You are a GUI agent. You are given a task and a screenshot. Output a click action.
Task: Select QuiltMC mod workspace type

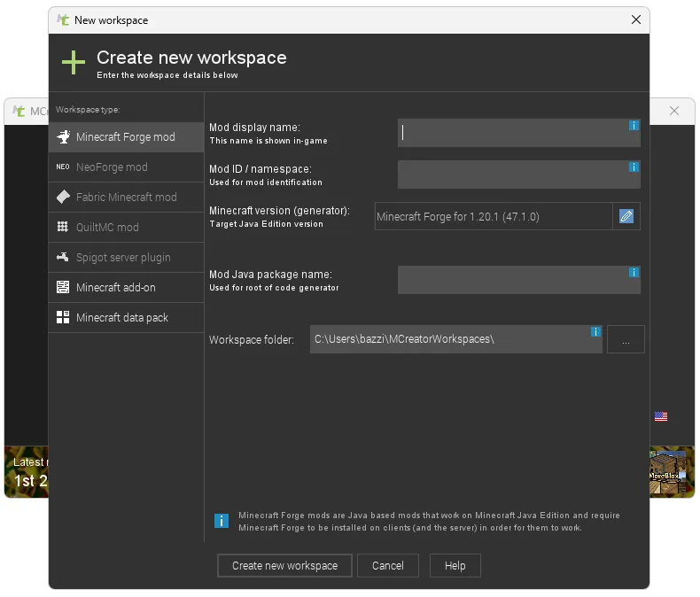(127, 227)
